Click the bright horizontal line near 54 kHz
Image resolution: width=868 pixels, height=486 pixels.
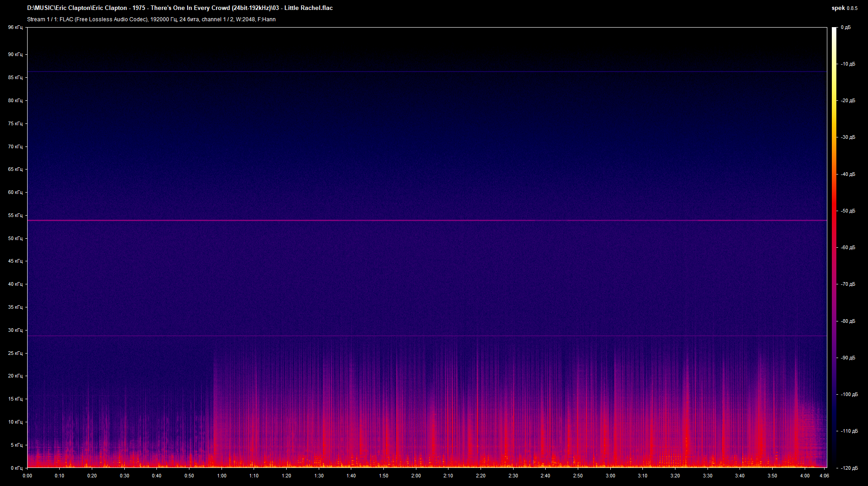click(x=427, y=221)
